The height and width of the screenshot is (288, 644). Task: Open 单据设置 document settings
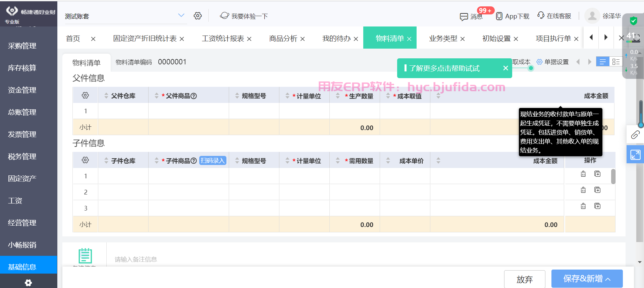tap(552, 62)
